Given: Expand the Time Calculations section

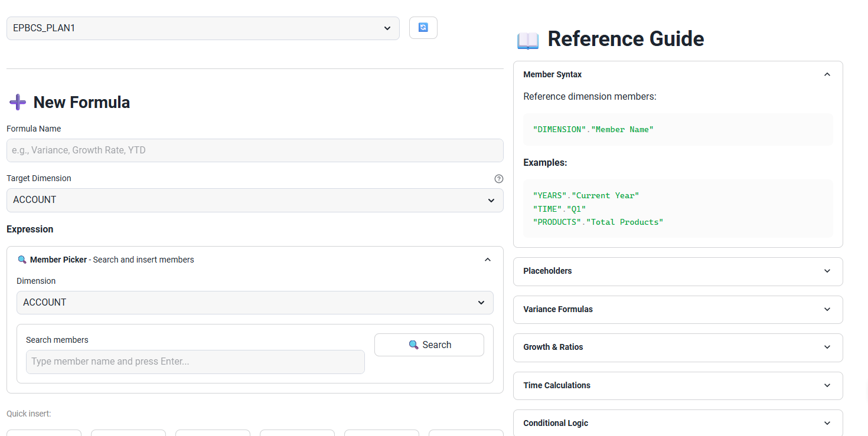Looking at the screenshot, I should pyautogui.click(x=677, y=385).
